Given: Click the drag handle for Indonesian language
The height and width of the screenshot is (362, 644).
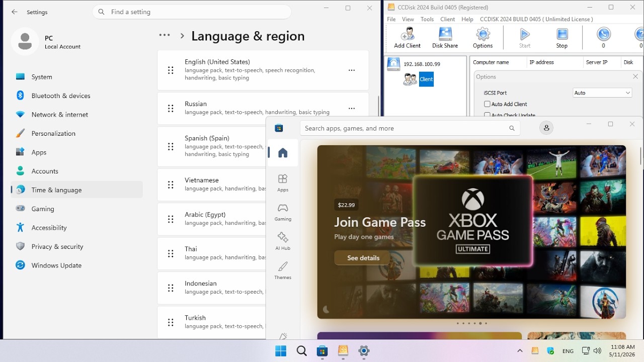Looking at the screenshot, I should click(x=171, y=288).
